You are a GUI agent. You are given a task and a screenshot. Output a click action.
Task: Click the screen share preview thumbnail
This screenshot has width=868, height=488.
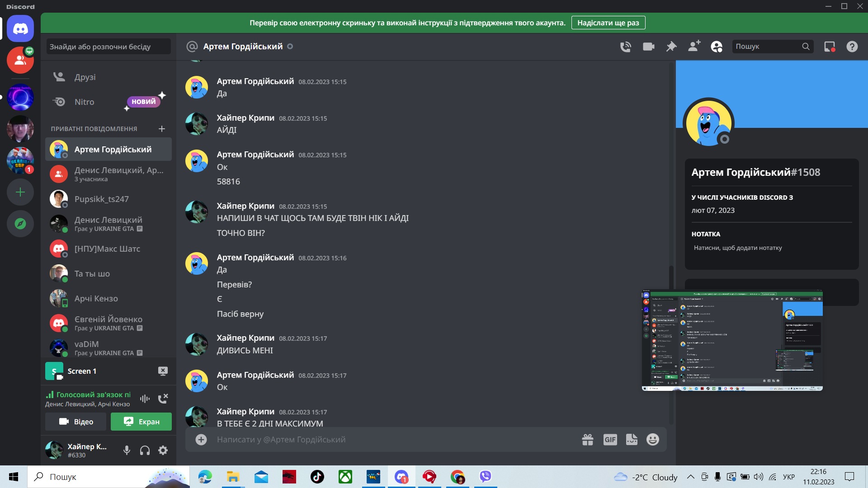[732, 340]
